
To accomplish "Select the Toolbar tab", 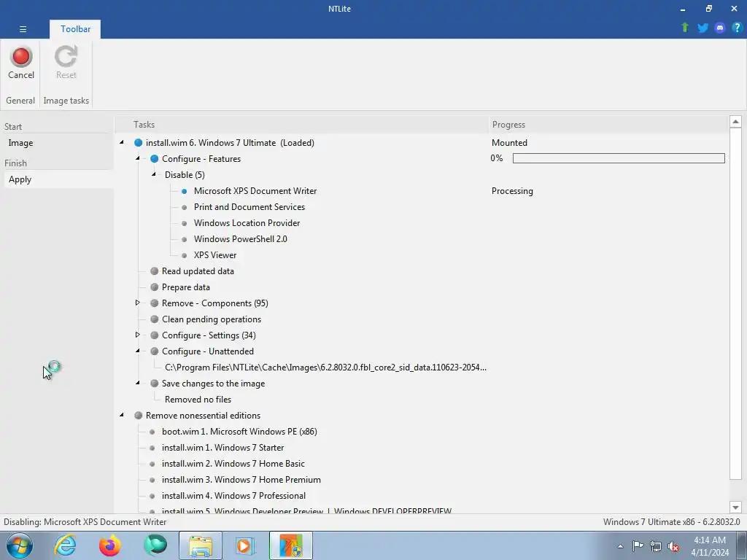I will tap(75, 29).
